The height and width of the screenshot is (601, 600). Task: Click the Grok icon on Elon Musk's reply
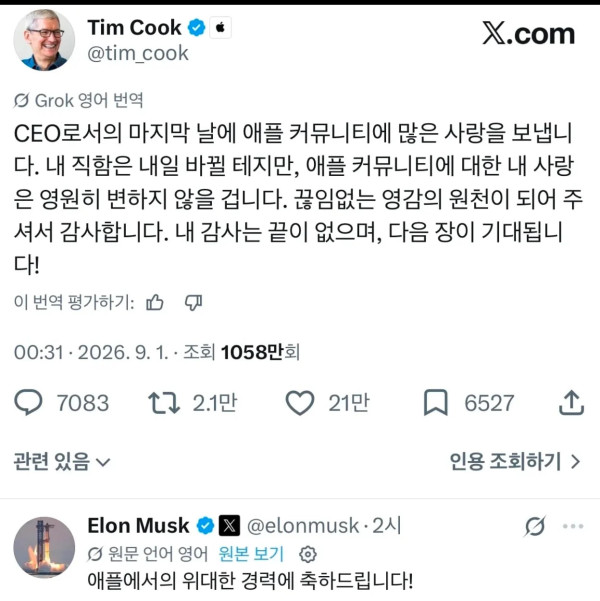(x=535, y=526)
